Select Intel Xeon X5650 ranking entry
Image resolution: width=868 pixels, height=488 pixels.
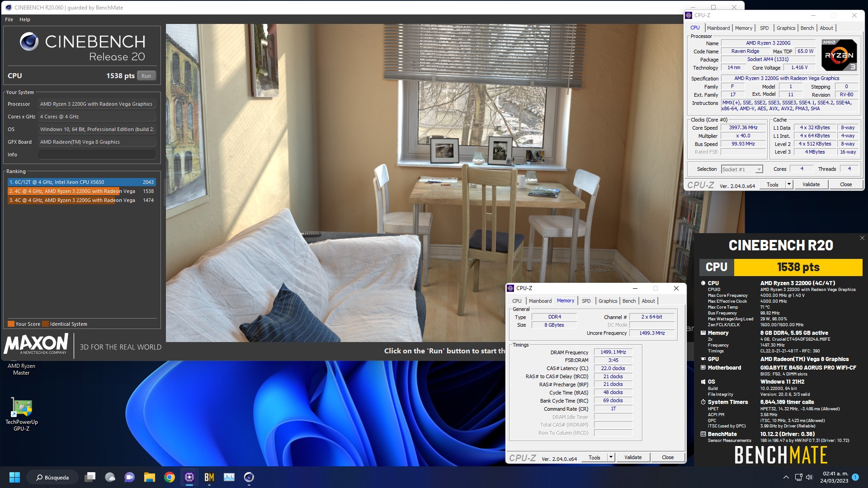(x=81, y=182)
